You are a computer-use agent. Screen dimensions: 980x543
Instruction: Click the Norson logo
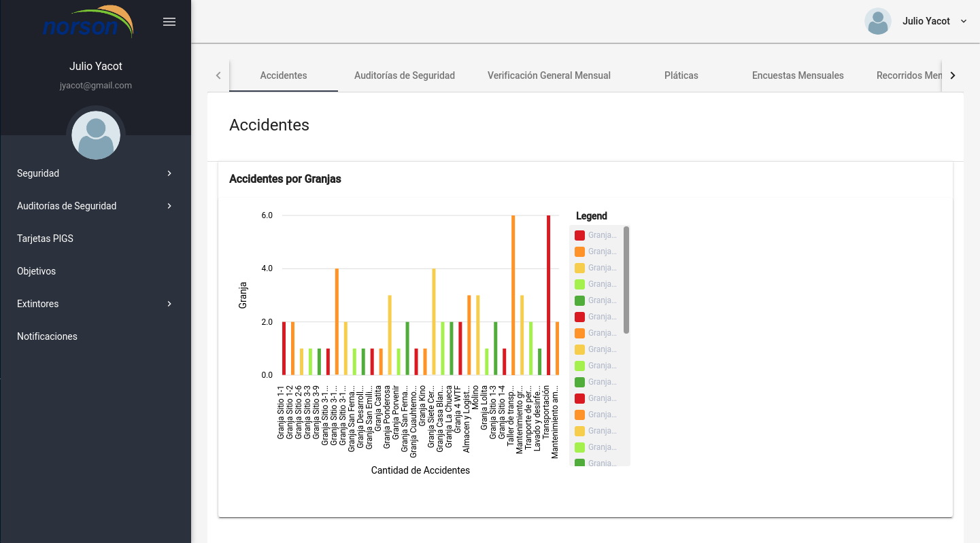tap(88, 22)
